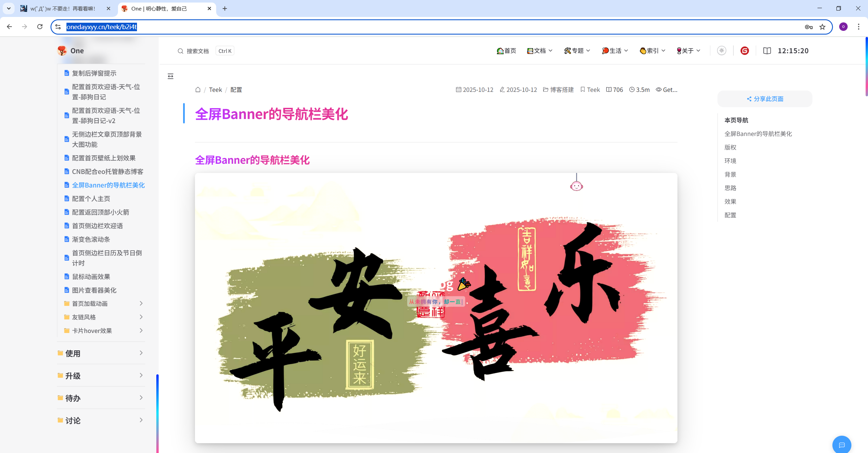Image resolution: width=868 pixels, height=453 pixels.
Task: Bookmark this page with the star icon
Action: (823, 27)
